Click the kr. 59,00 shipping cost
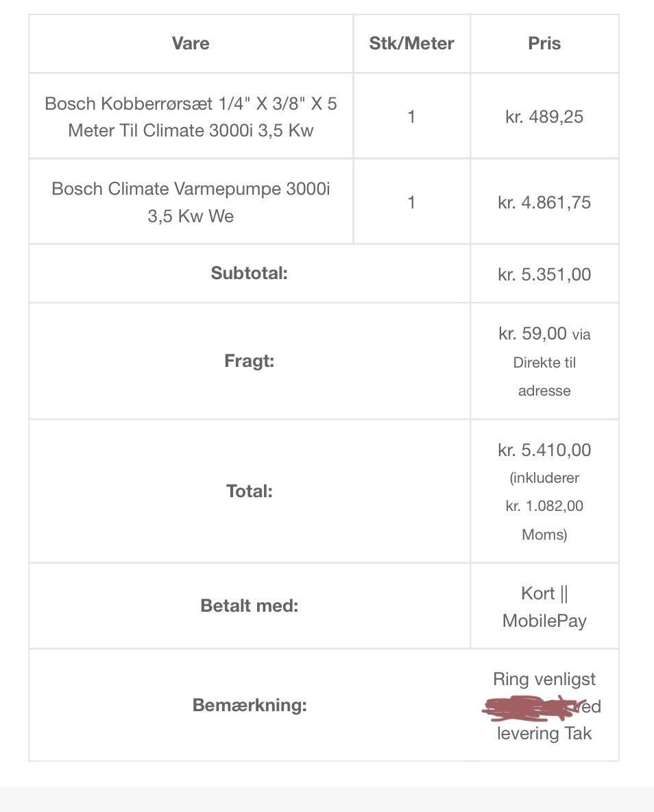 (533, 334)
